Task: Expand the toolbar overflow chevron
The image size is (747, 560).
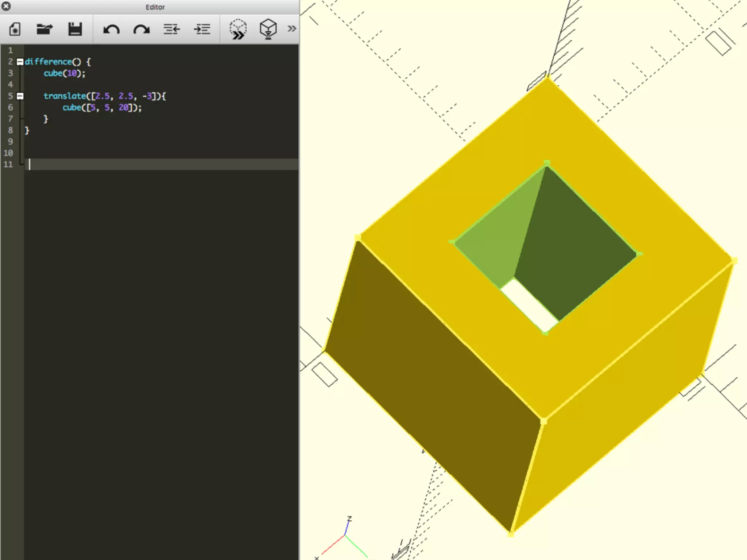Action: point(291,28)
